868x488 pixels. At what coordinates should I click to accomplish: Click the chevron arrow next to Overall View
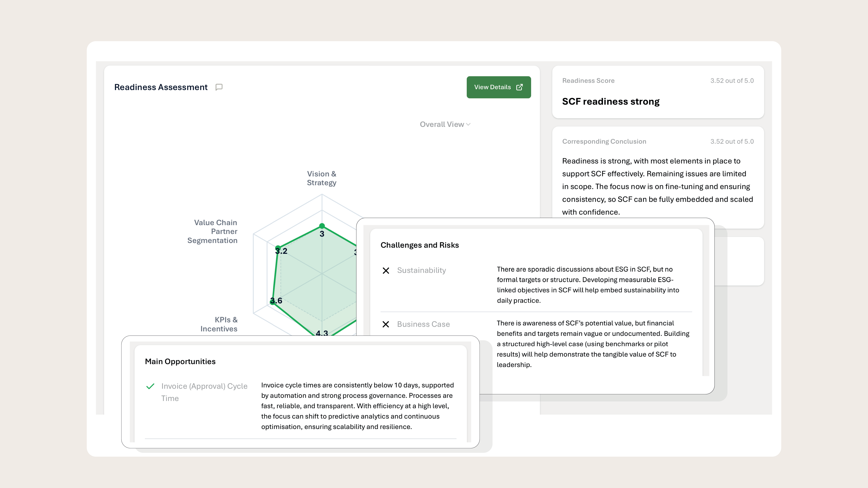468,124
